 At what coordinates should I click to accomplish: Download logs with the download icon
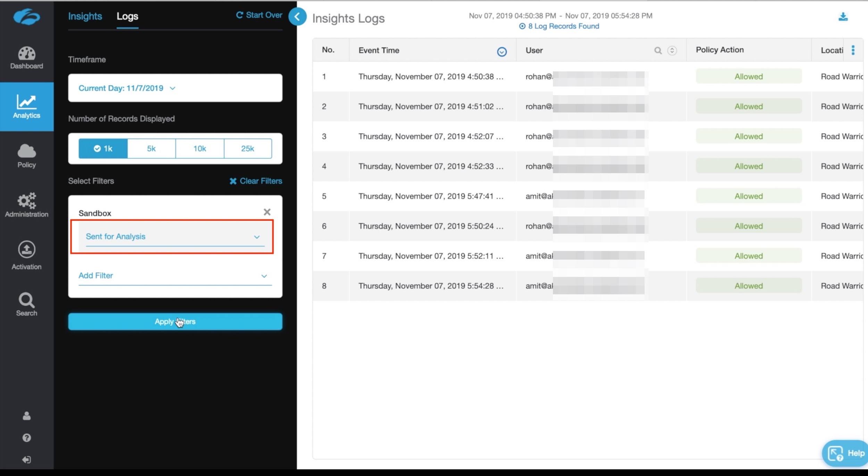(843, 17)
